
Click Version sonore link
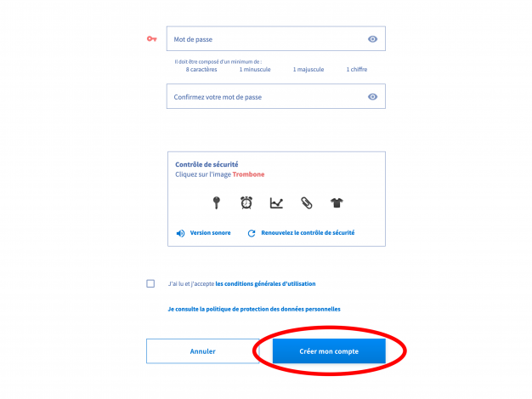coord(210,232)
